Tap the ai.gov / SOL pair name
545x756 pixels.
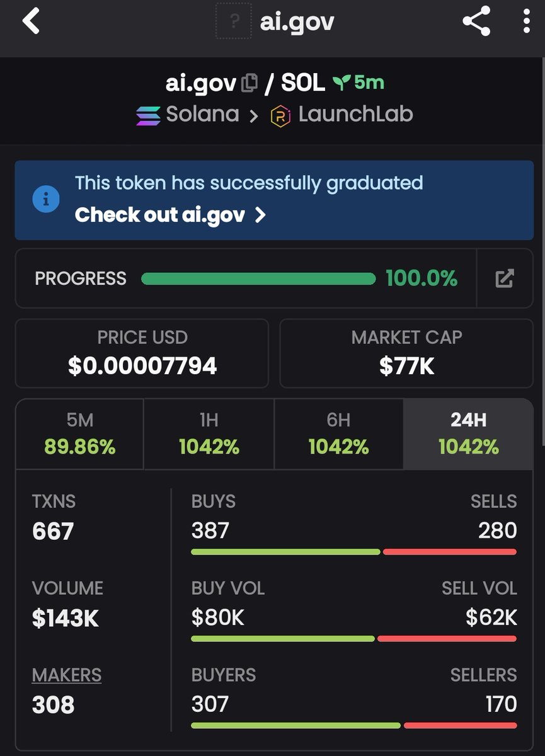[246, 83]
